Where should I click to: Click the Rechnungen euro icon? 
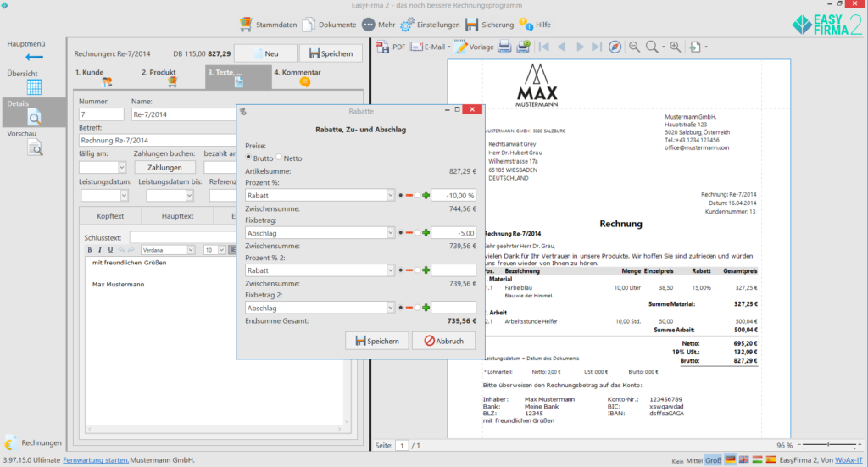[x=10, y=442]
